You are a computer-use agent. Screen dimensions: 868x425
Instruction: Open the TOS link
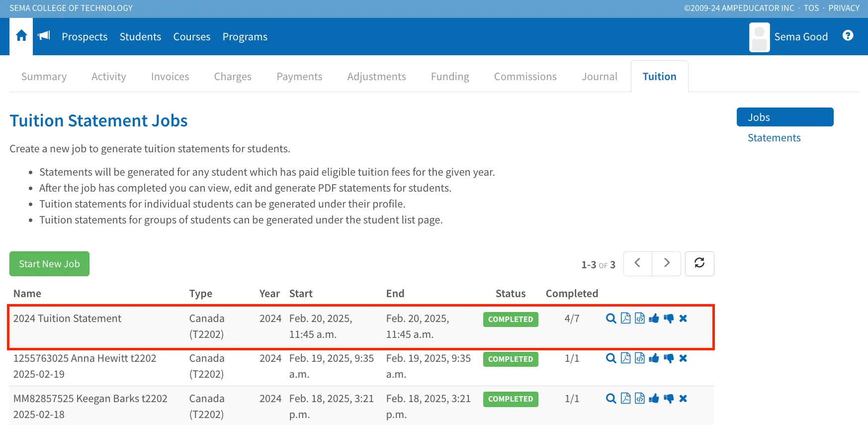(811, 8)
